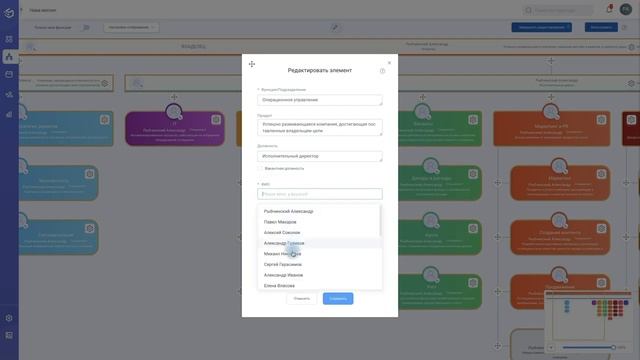Click the zoom slider handle in the minimap
Image resolution: width=640 pixels, height=360 pixels.
613,347
